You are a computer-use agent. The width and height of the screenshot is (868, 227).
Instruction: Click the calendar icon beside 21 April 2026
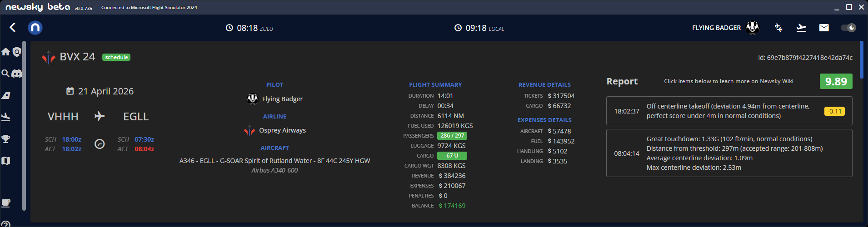70,91
